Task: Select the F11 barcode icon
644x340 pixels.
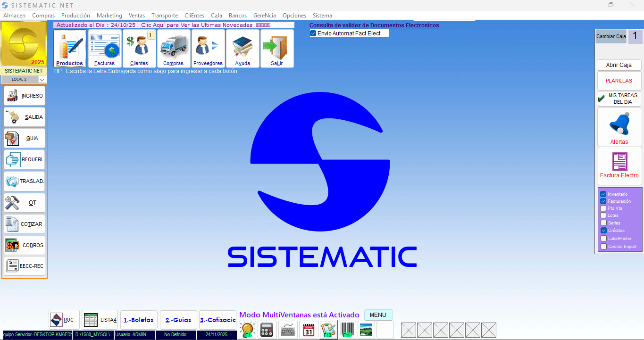Action: click(x=348, y=330)
